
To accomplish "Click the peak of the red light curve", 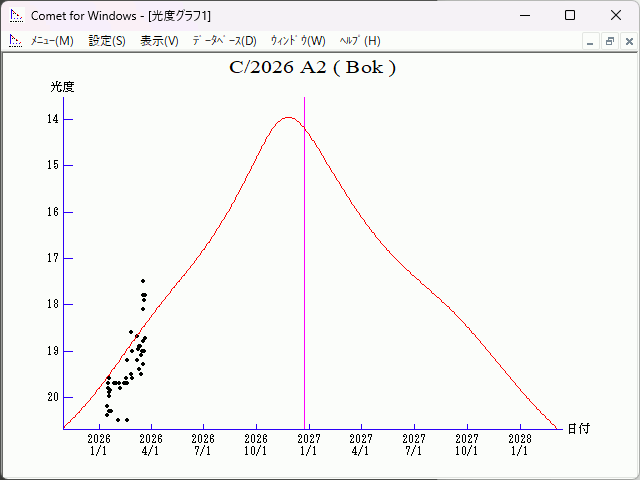I will pos(288,117).
